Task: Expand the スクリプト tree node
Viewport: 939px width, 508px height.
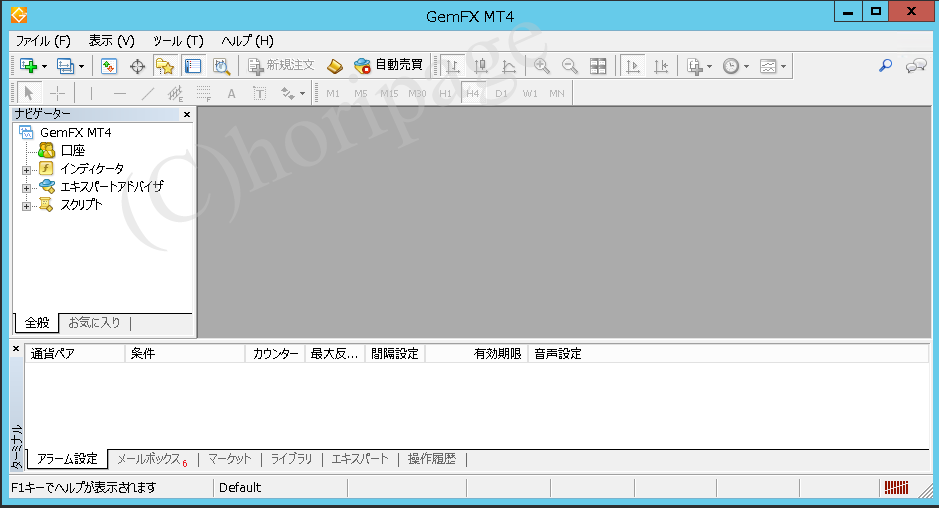Action: tap(26, 207)
